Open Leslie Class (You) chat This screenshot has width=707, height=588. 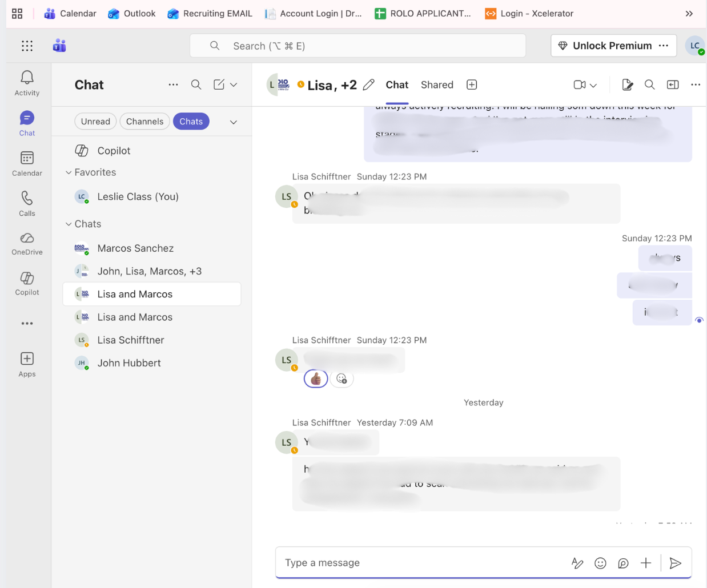click(x=152, y=196)
